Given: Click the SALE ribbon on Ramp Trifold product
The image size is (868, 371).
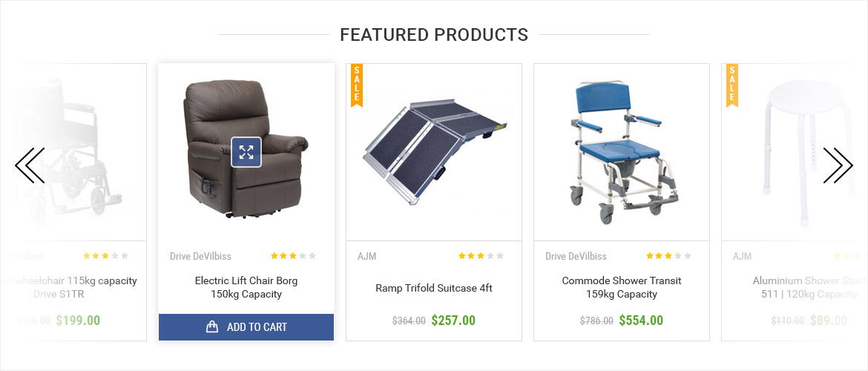Looking at the screenshot, I should 357,84.
